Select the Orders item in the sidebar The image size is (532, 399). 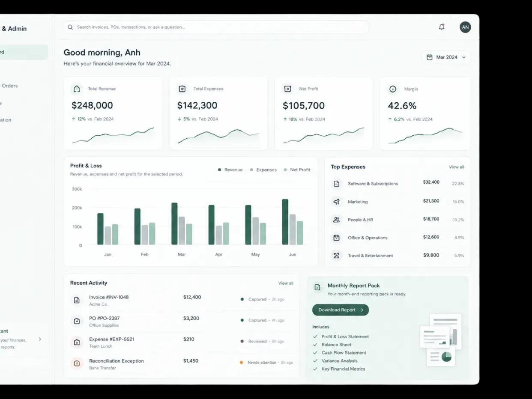click(x=9, y=86)
